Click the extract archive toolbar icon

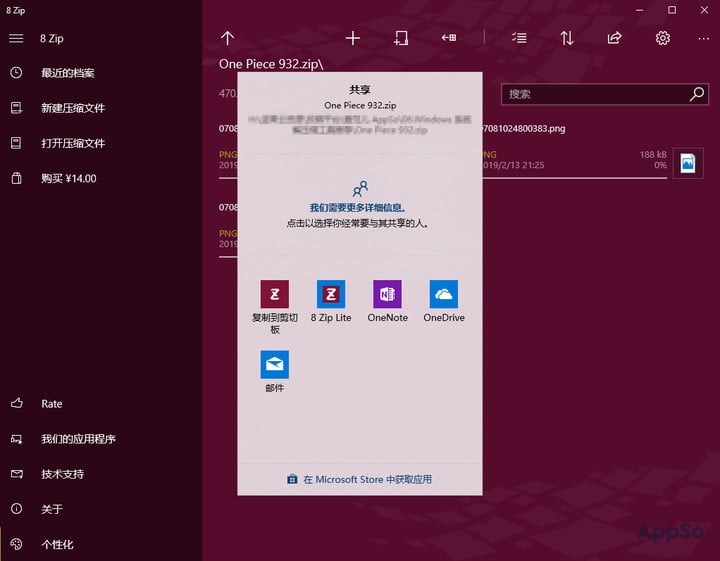(x=401, y=38)
